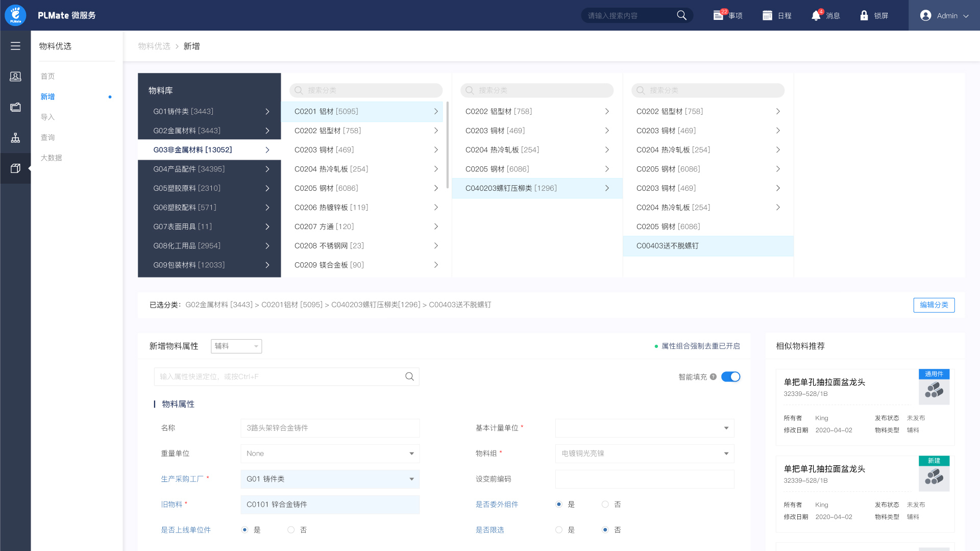Select 是 for 是否限选

[559, 530]
